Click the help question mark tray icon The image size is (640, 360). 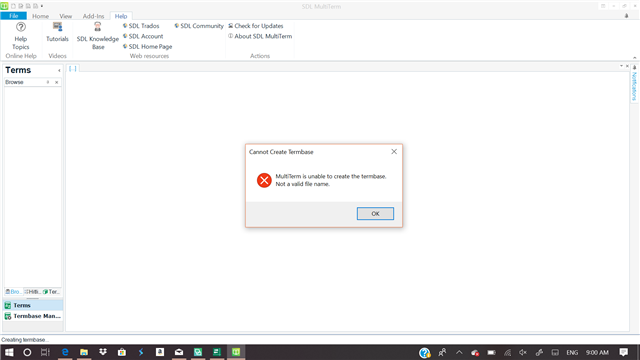click(424, 353)
